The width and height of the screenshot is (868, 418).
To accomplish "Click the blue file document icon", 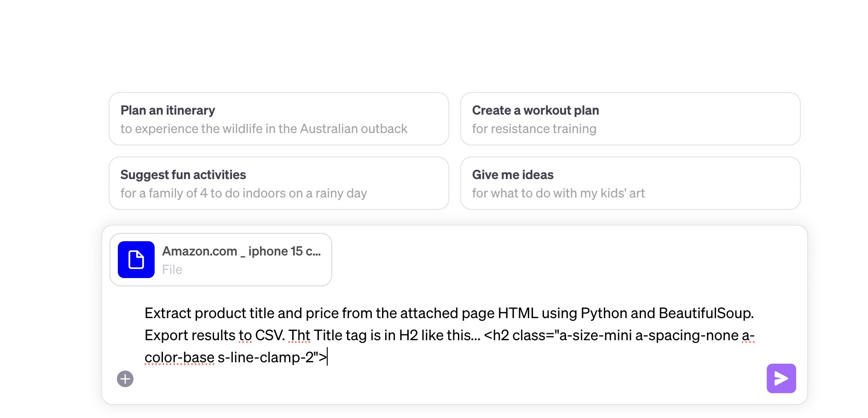I will [136, 260].
